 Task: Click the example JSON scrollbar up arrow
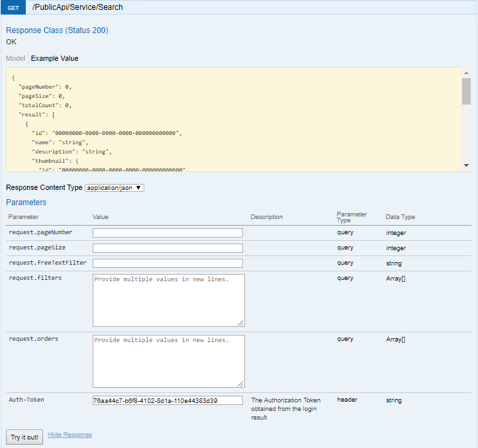(466, 73)
